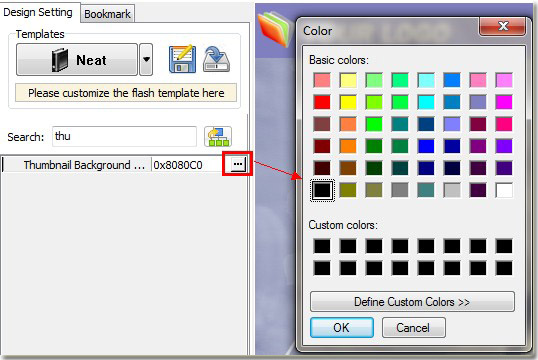Screen dimensions: 538x360
Task: Close the Color dialog
Action: coord(502,26)
